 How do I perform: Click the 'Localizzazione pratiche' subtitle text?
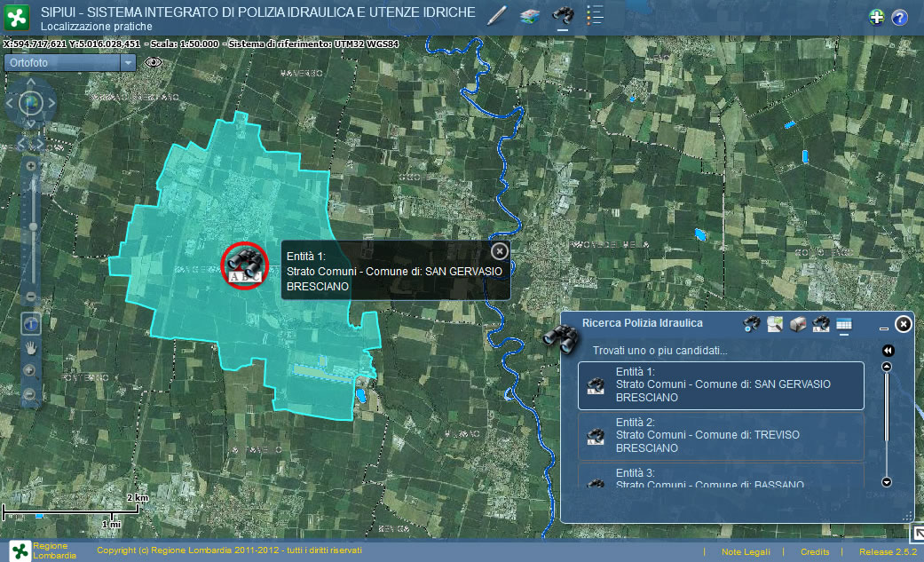(97, 27)
